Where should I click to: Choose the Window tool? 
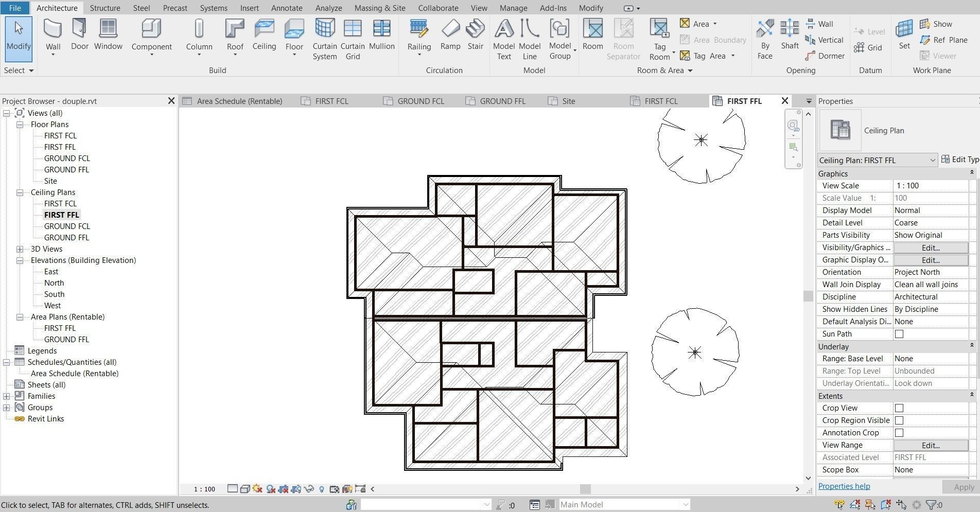click(x=108, y=34)
